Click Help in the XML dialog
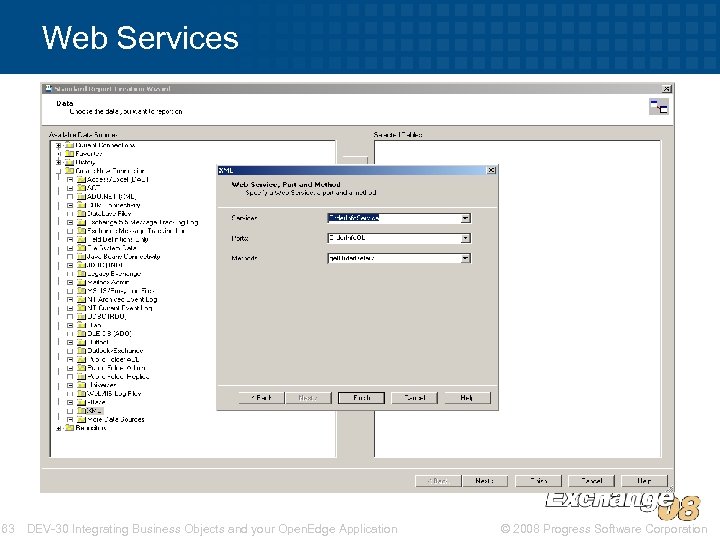The image size is (720, 540). pos(467,398)
